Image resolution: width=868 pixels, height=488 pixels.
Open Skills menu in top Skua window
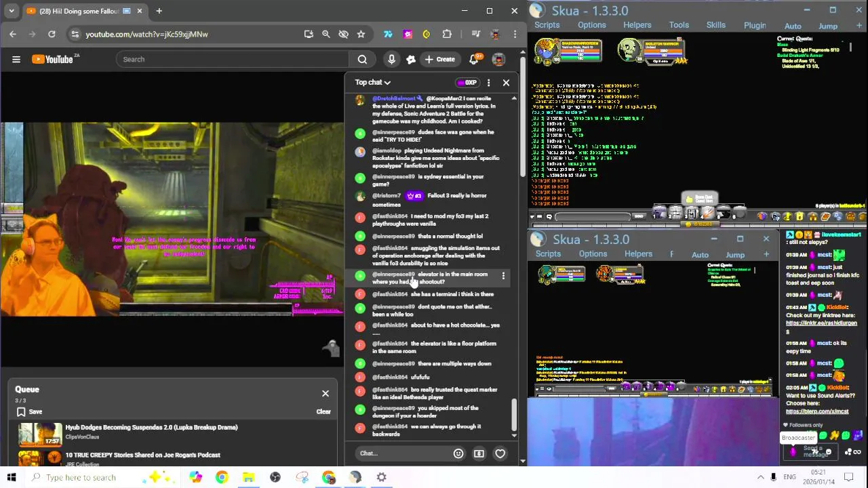coord(716,25)
